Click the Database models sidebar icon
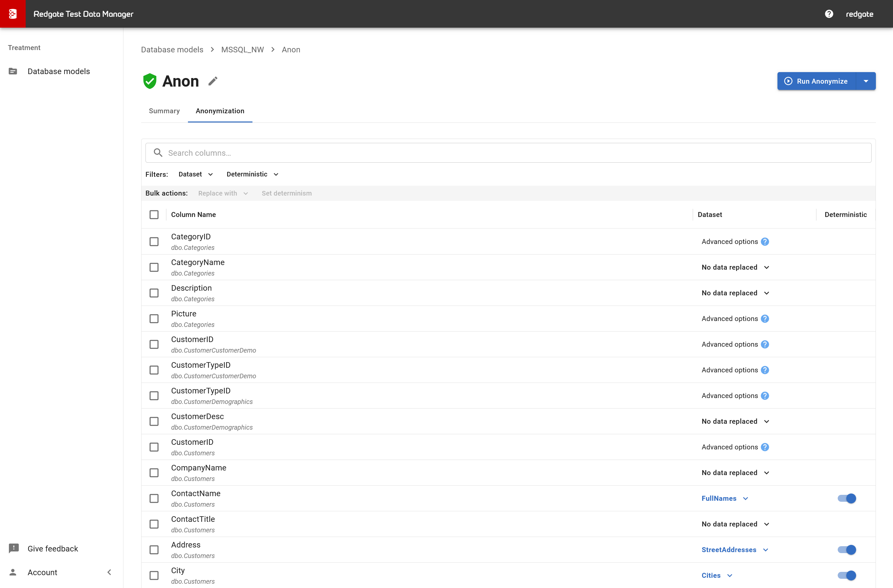893x588 pixels. coord(13,71)
